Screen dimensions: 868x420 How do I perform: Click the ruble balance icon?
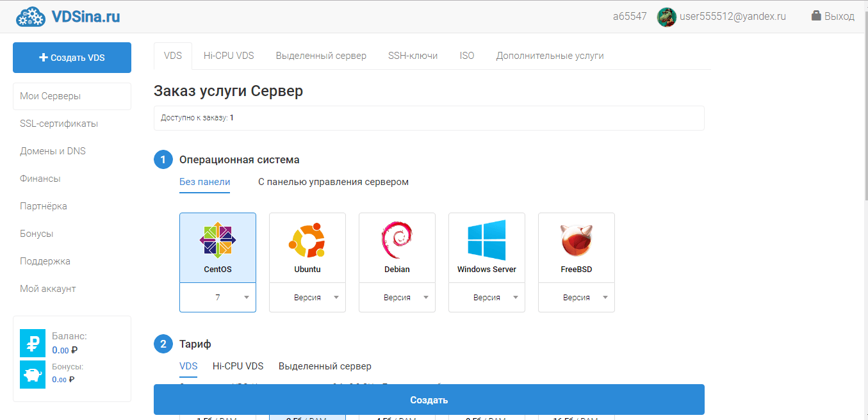[33, 343]
